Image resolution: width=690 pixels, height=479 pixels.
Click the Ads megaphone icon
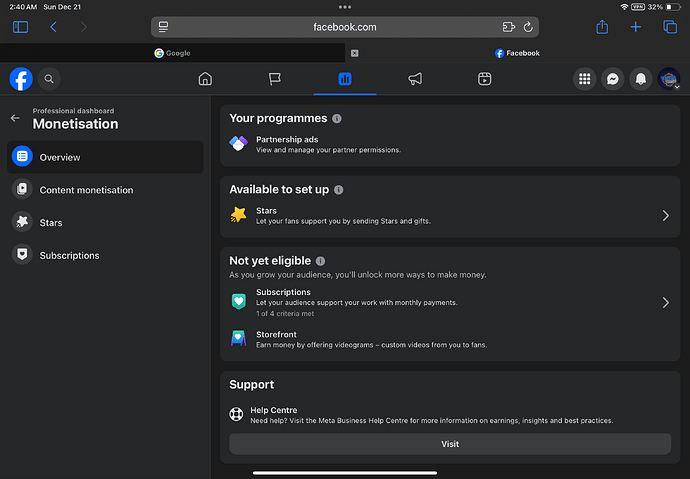[x=415, y=79]
